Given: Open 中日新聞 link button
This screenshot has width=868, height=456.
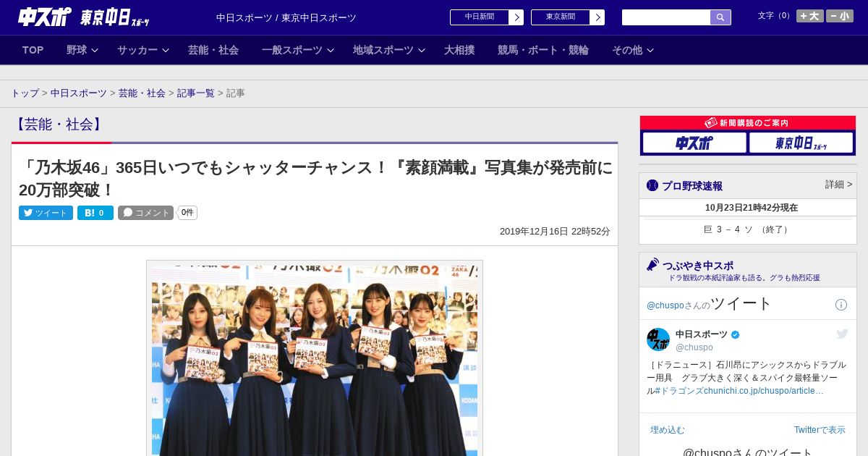Looking at the screenshot, I should tap(480, 17).
